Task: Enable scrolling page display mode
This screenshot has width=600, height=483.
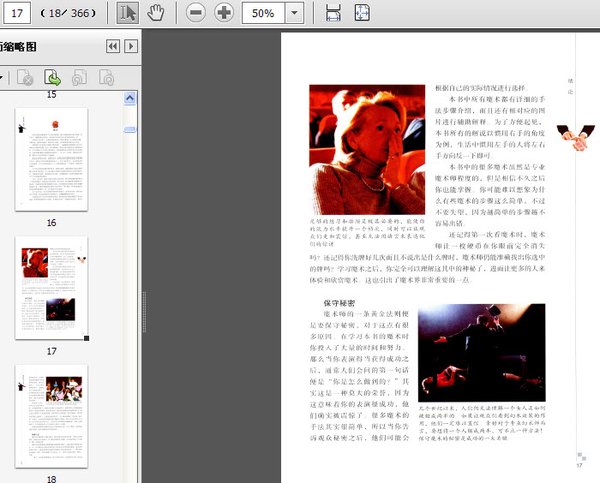Action: click(x=333, y=13)
